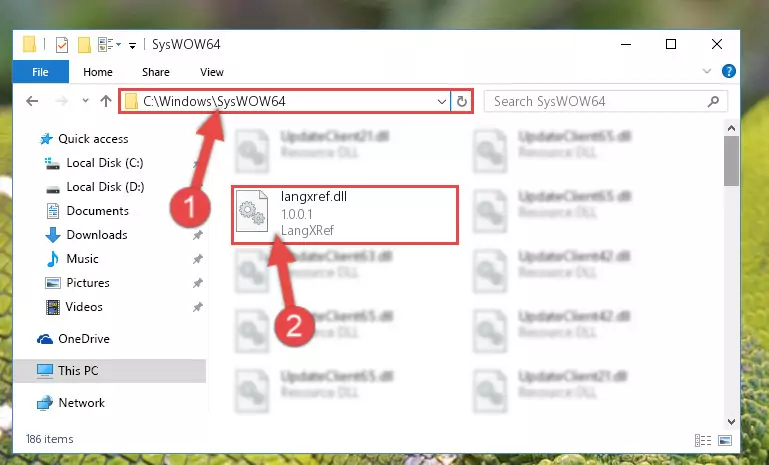Select the langxref.dll file name

pyautogui.click(x=314, y=197)
